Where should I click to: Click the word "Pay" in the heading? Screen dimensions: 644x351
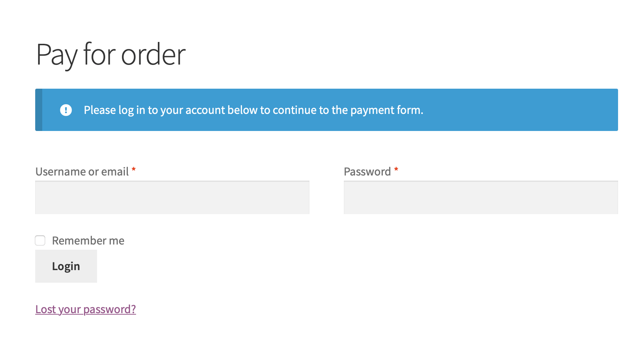57,55
